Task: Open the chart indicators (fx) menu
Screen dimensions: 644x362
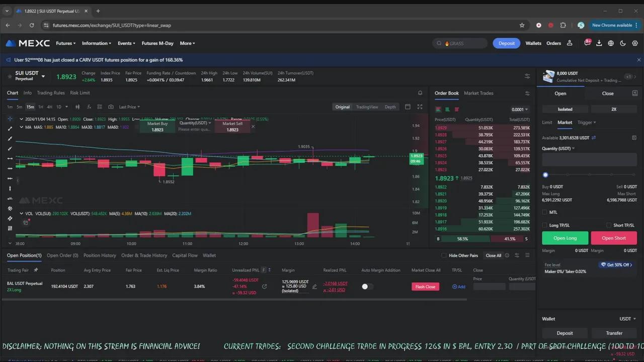Action: [89, 107]
